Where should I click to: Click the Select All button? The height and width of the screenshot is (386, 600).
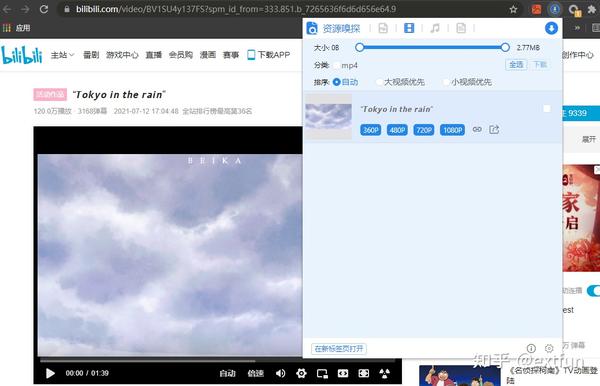point(516,65)
